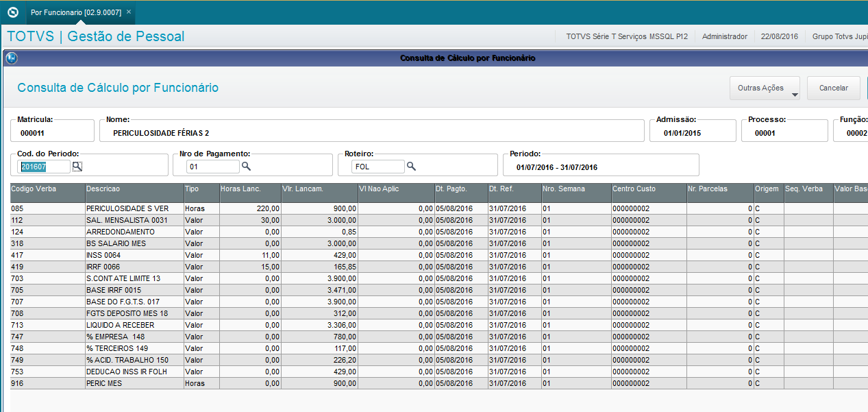
Task: Click the Processo field
Action: click(x=784, y=130)
